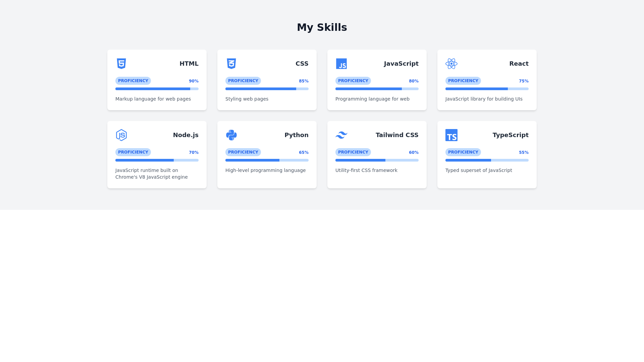This screenshot has width=644, height=362.
Task: Select the JavaScript card heading
Action: pos(401,63)
